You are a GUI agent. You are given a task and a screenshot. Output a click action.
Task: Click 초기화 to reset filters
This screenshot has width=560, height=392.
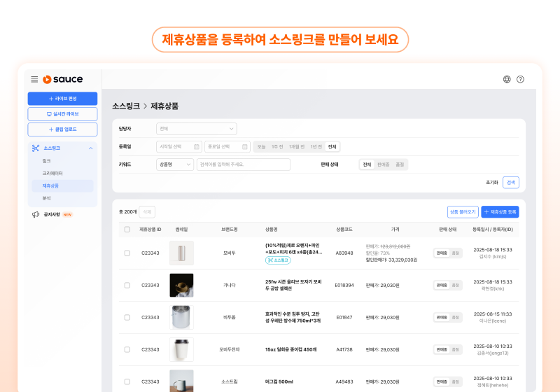[x=492, y=183]
